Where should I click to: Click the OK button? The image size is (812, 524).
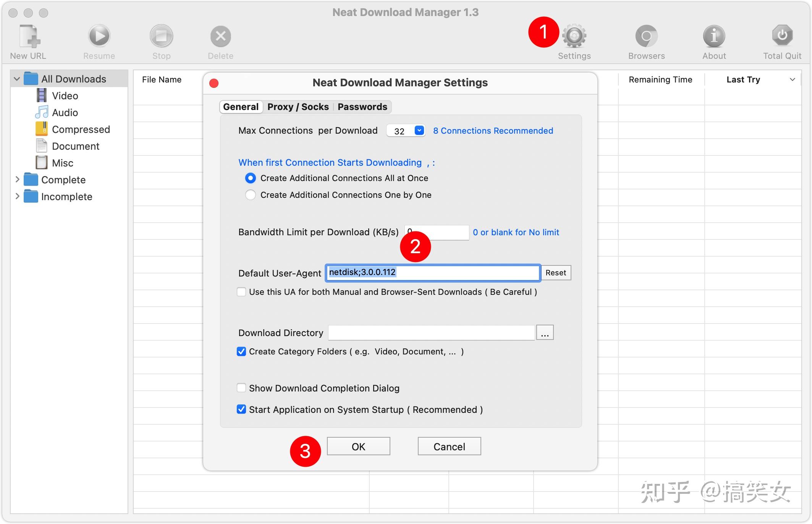coord(358,446)
